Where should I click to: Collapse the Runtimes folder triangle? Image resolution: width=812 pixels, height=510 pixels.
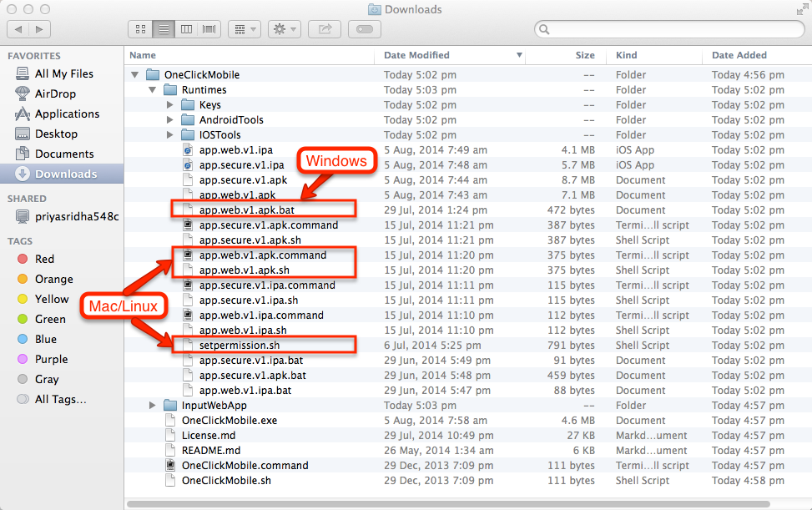pyautogui.click(x=152, y=89)
